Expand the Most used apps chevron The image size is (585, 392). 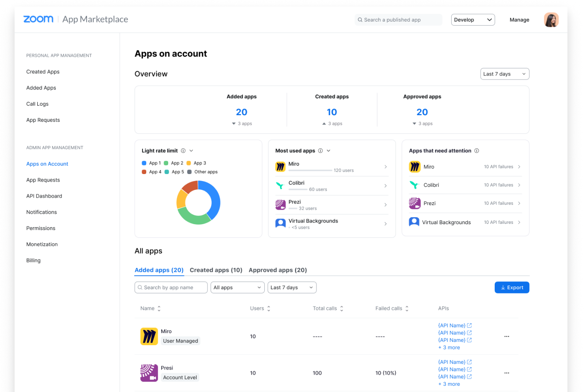[x=329, y=151]
